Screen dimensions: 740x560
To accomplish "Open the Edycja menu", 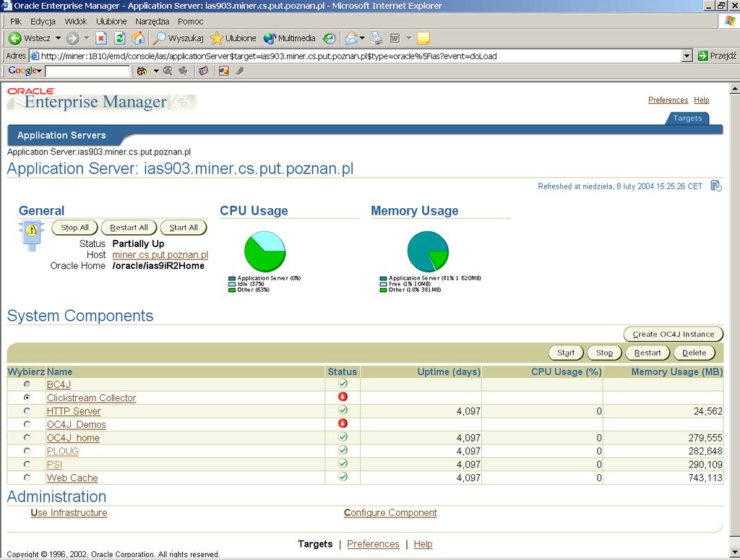I will coord(43,21).
